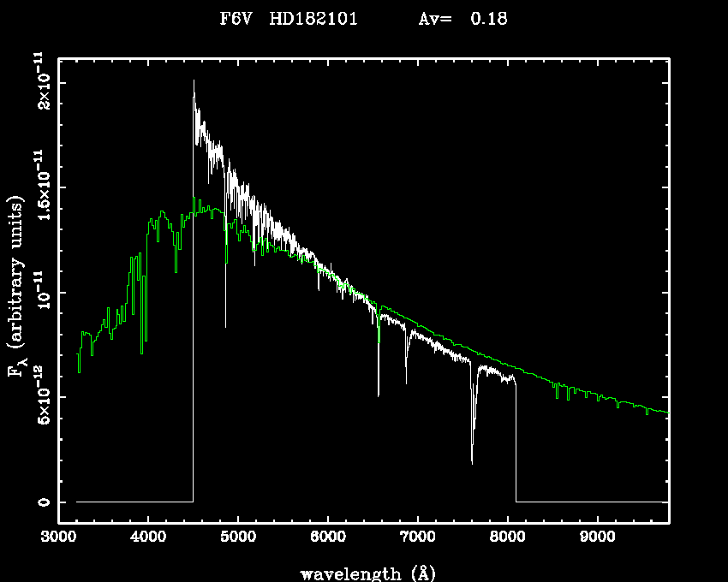
Task: Click the 4000 tick label on x-axis
Action: pyautogui.click(x=148, y=537)
